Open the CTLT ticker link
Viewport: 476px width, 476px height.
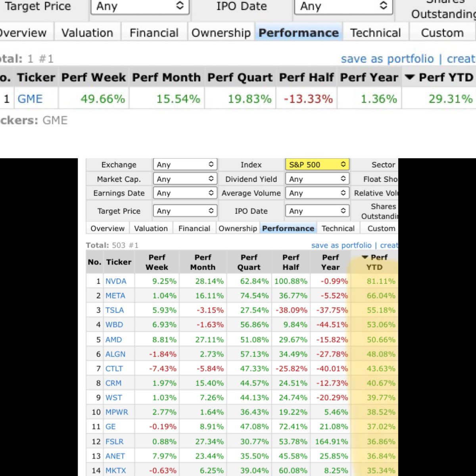(x=114, y=369)
